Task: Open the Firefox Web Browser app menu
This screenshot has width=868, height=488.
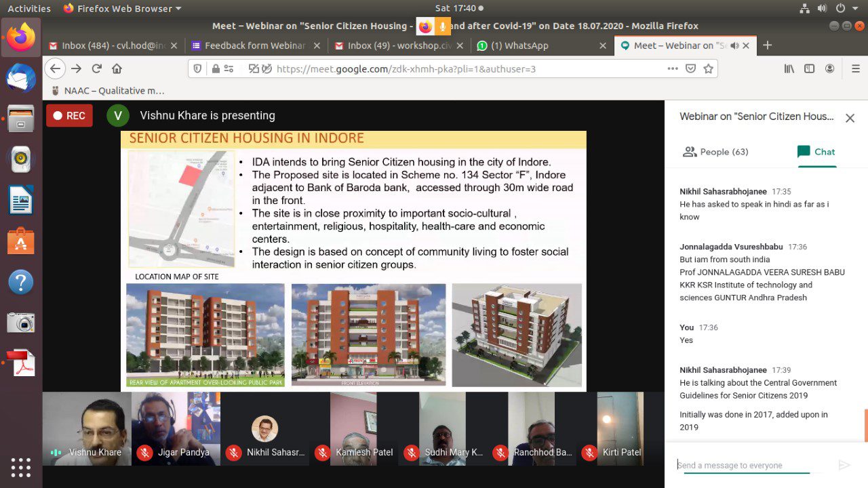Action: pyautogui.click(x=122, y=8)
